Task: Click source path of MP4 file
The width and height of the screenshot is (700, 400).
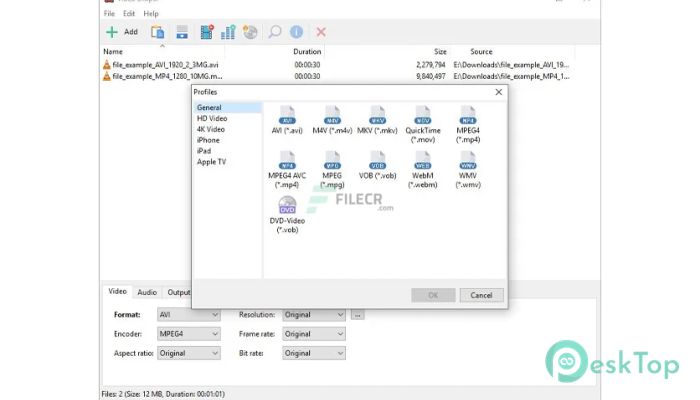Action: pos(511,76)
